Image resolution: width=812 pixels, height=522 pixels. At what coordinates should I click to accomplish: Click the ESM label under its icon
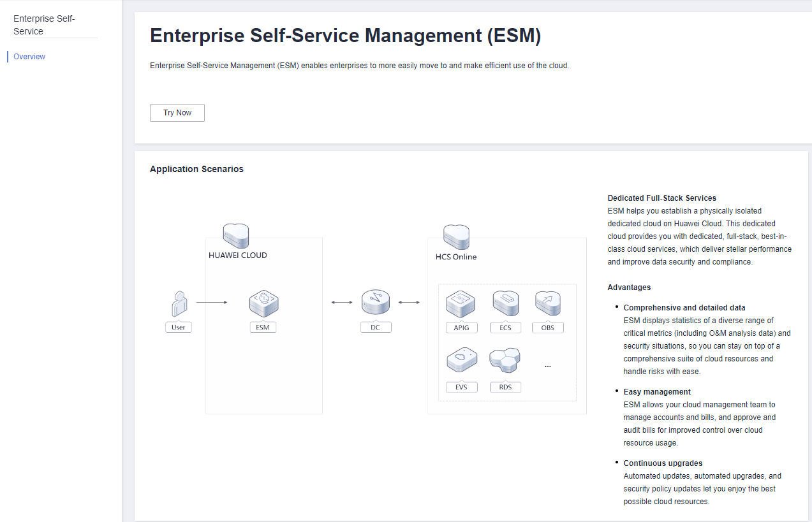coord(263,328)
